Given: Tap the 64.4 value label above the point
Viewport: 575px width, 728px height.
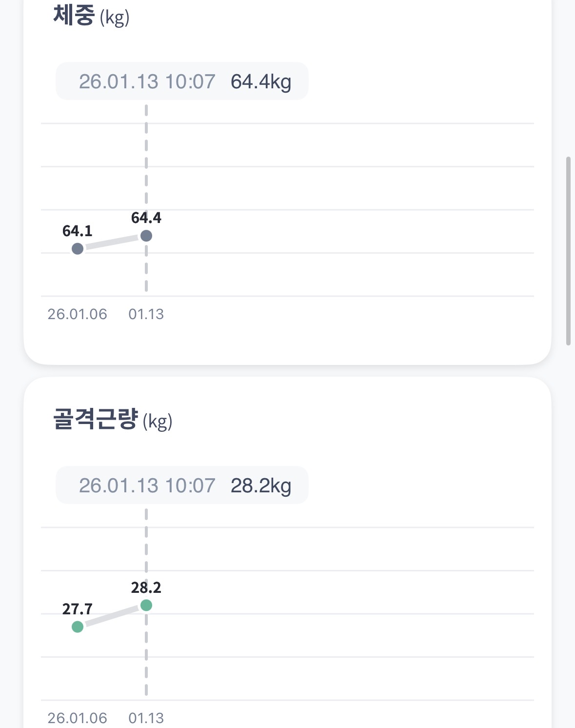Looking at the screenshot, I should pyautogui.click(x=146, y=218).
